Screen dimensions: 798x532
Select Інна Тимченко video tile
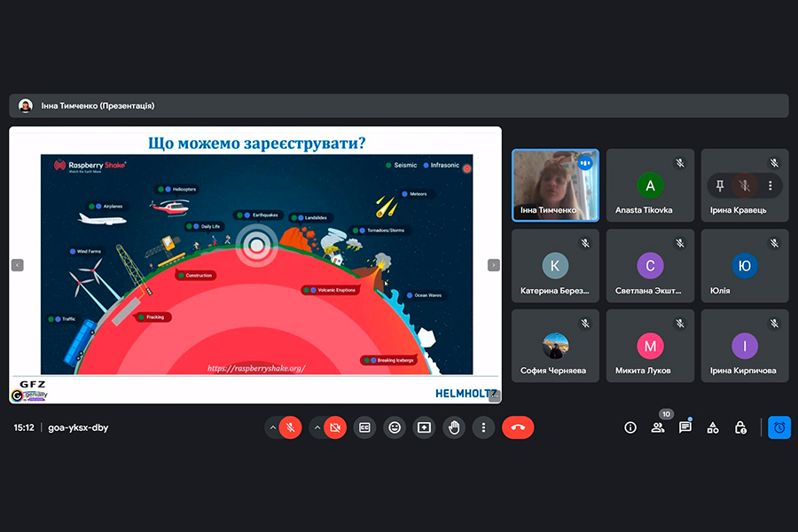555,185
